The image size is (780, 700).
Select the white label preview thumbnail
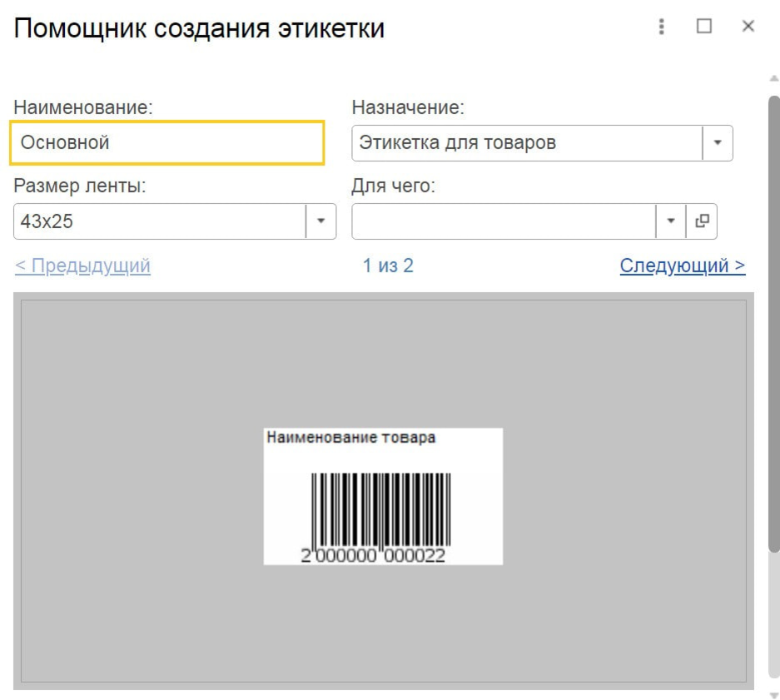[383, 496]
